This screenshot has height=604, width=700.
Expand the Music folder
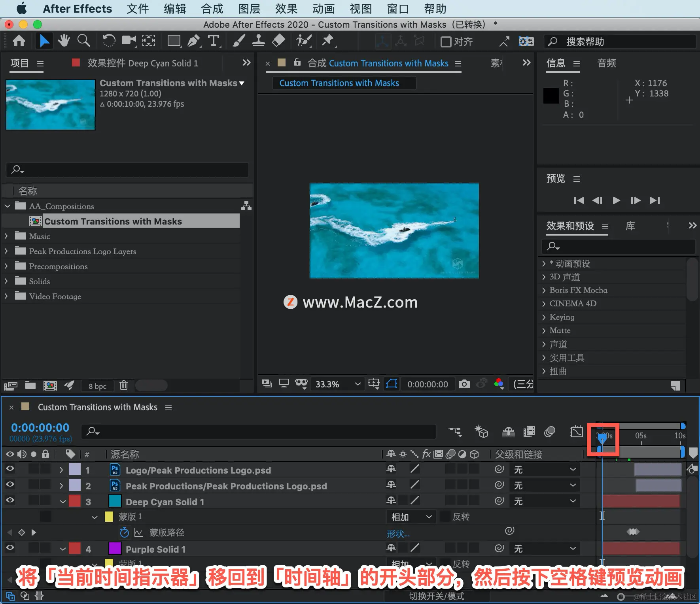[x=6, y=236]
